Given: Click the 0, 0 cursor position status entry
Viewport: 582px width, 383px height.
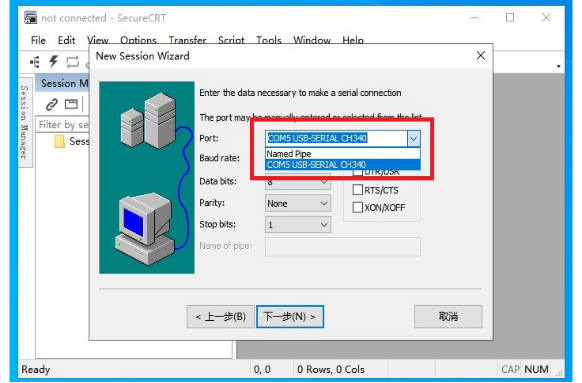Looking at the screenshot, I should pos(262,369).
